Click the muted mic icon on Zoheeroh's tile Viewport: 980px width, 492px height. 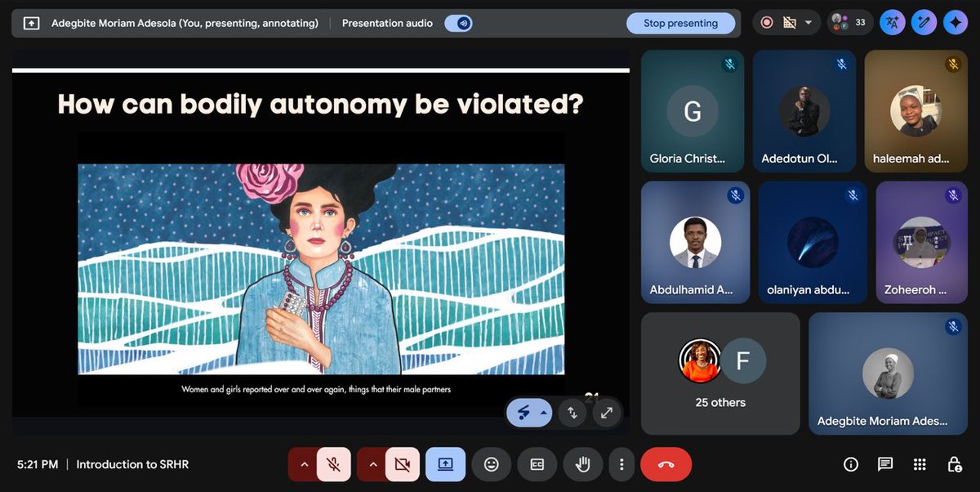click(953, 195)
